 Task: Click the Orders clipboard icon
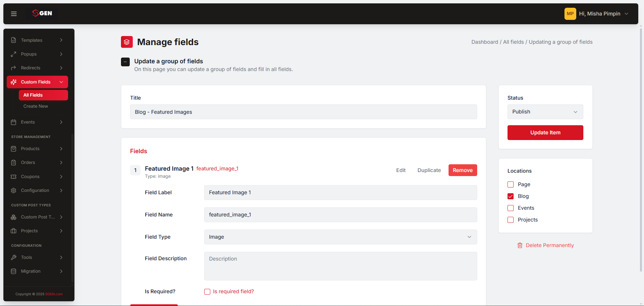(13, 163)
